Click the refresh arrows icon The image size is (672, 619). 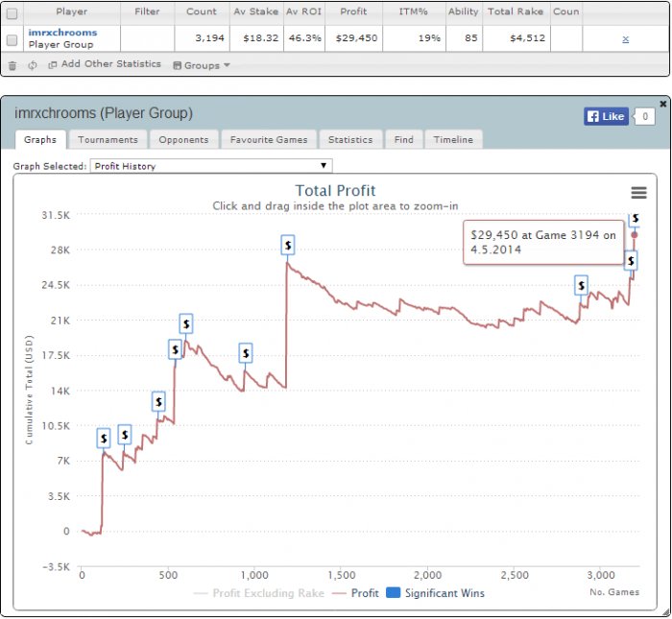click(32, 65)
